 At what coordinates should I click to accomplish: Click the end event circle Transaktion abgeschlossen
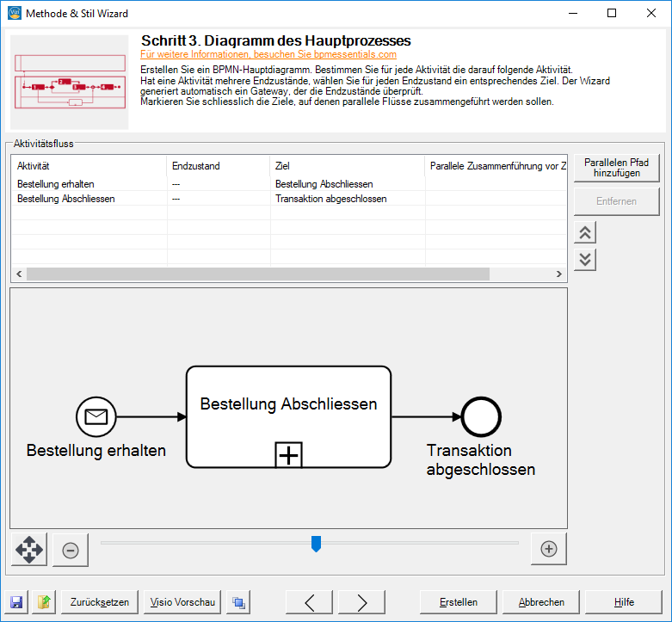(481, 416)
